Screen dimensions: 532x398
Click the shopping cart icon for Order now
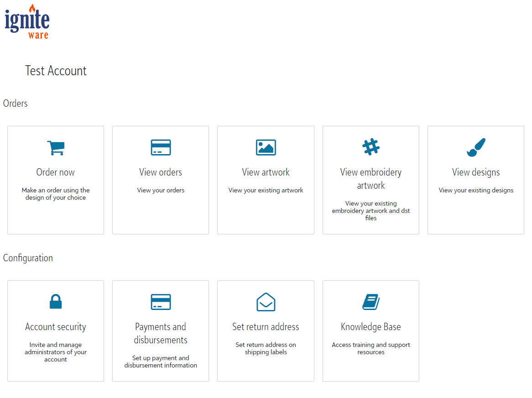(x=56, y=148)
